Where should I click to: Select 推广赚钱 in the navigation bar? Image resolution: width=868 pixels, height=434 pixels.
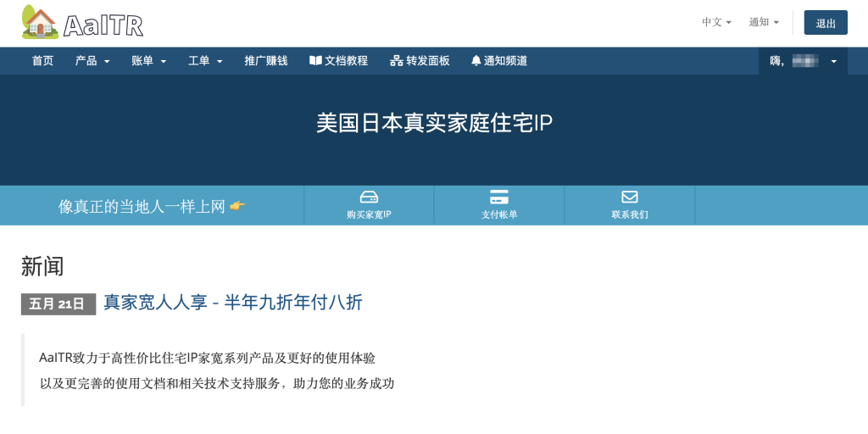(x=266, y=61)
